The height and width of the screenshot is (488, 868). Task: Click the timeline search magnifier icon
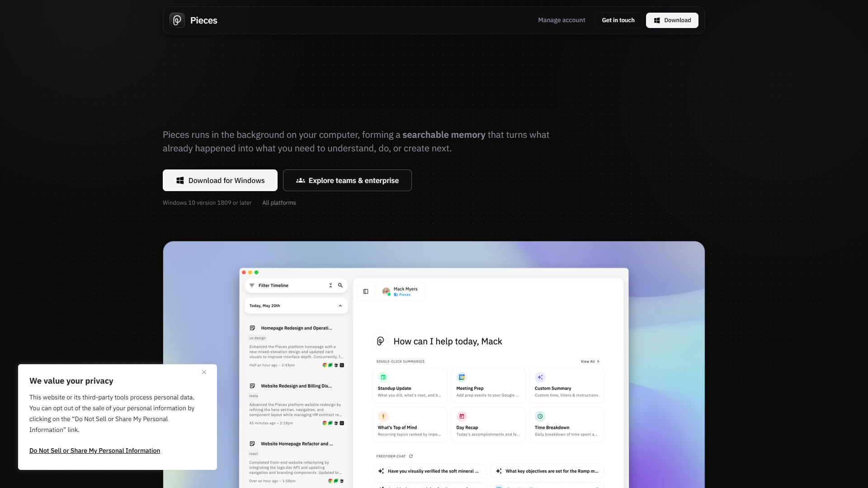(x=340, y=286)
